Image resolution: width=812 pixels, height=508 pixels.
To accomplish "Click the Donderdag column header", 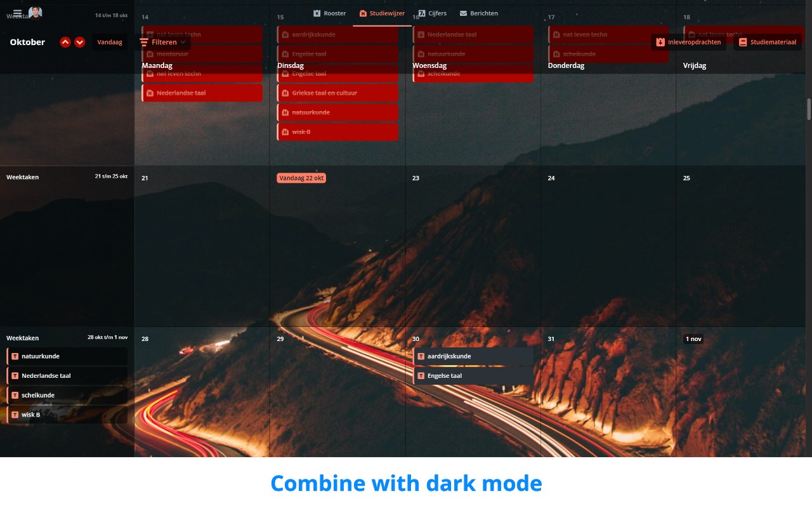I will pyautogui.click(x=566, y=65).
